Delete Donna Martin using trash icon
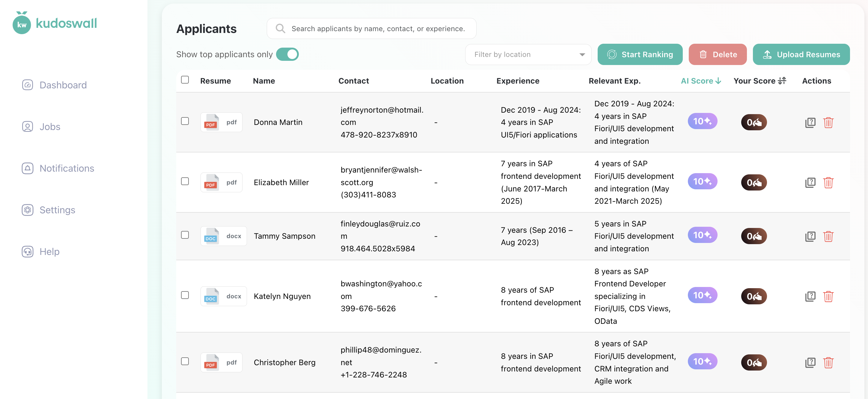Viewport: 868px width, 399px height. (828, 122)
